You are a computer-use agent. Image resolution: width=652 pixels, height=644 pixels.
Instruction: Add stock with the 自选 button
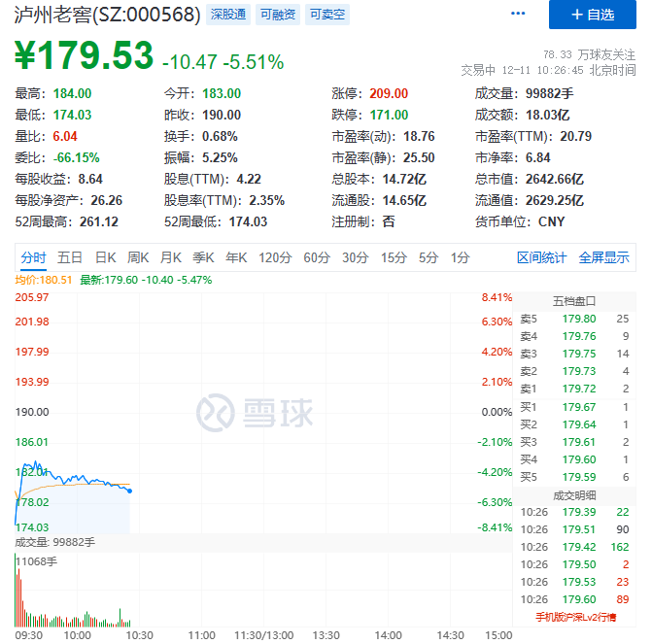click(592, 15)
